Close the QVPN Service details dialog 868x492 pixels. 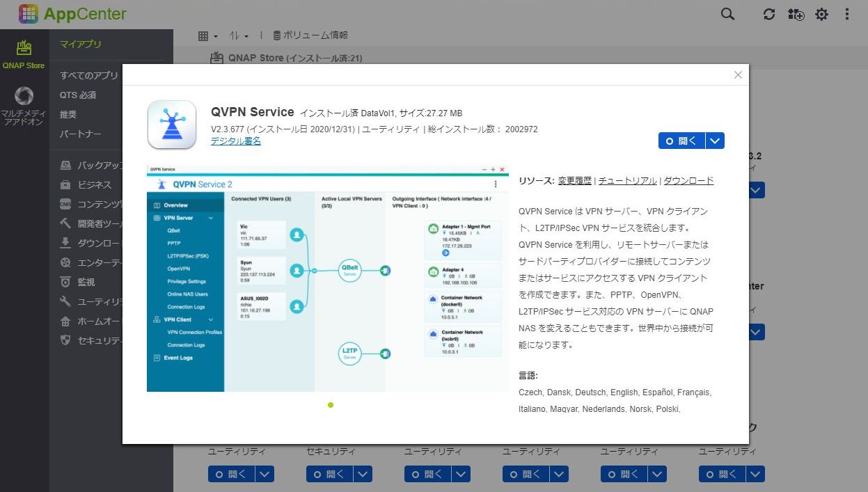tap(738, 75)
